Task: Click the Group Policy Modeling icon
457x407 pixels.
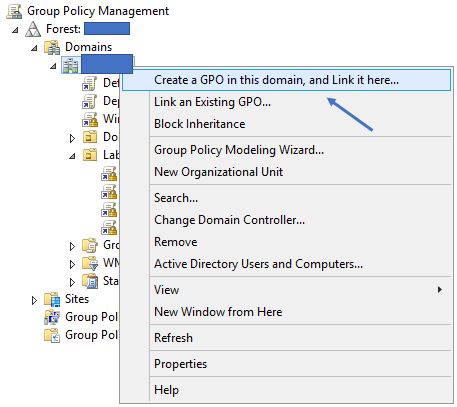Action: point(52,317)
